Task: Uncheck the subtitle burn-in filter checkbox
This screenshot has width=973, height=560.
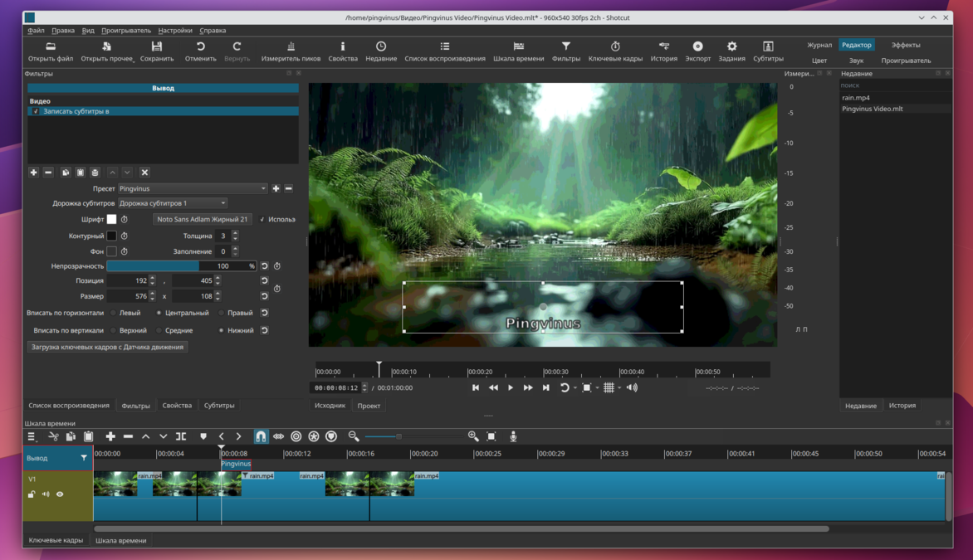Action: tap(36, 112)
